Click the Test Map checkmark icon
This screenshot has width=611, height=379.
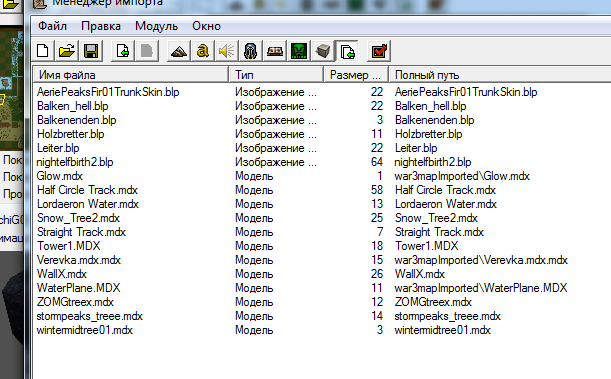click(x=379, y=51)
